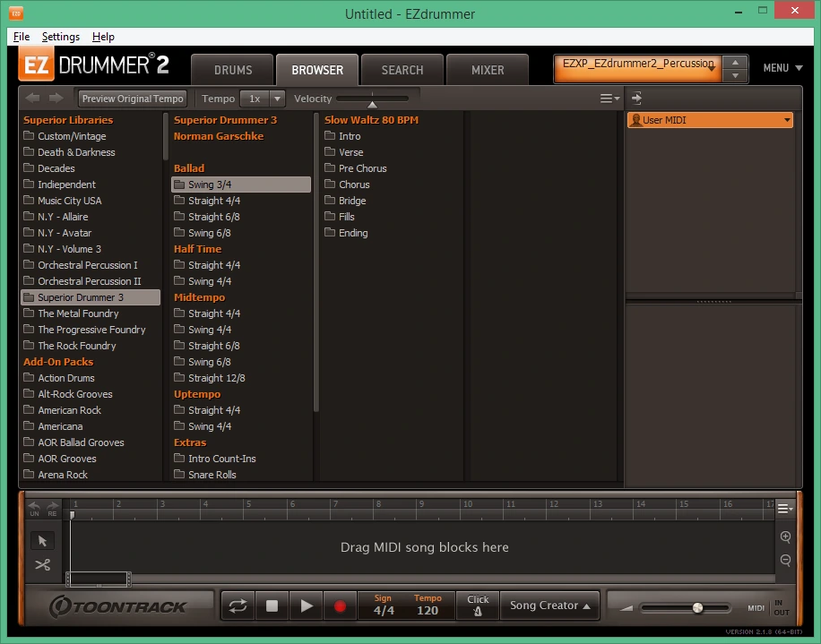Open the browser list options menu icon
Image resolution: width=821 pixels, height=644 pixels.
point(609,99)
